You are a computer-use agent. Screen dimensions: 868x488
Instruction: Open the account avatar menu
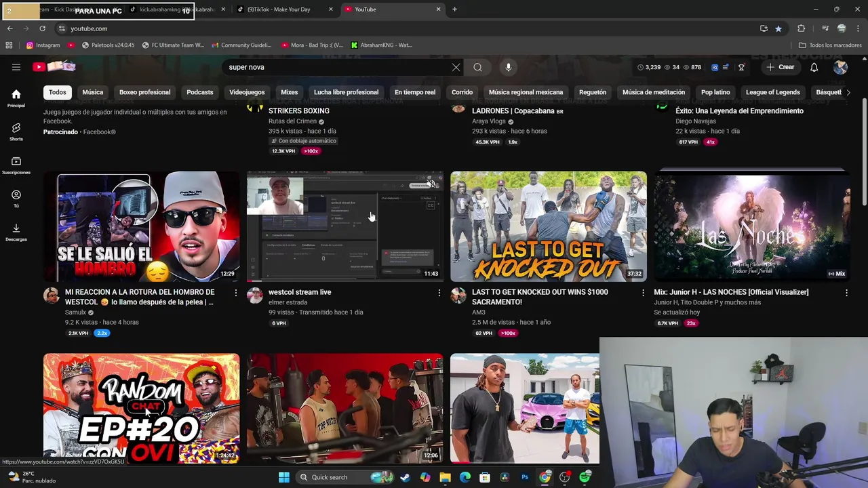tap(840, 67)
